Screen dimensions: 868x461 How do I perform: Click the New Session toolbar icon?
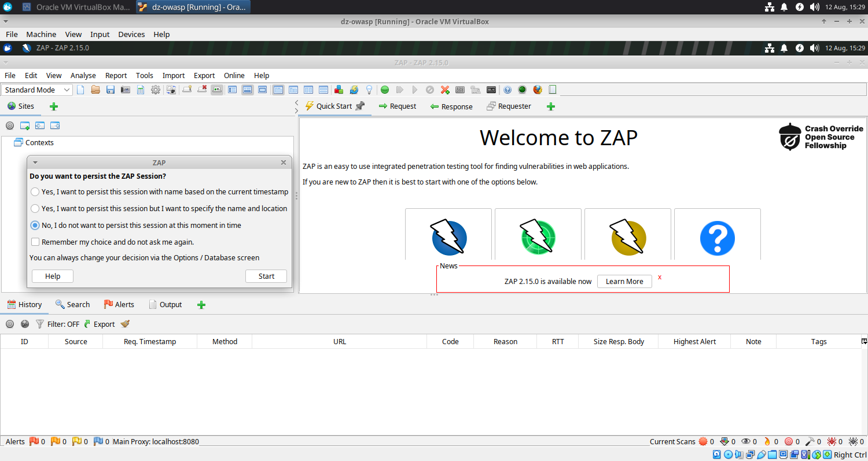(x=81, y=90)
